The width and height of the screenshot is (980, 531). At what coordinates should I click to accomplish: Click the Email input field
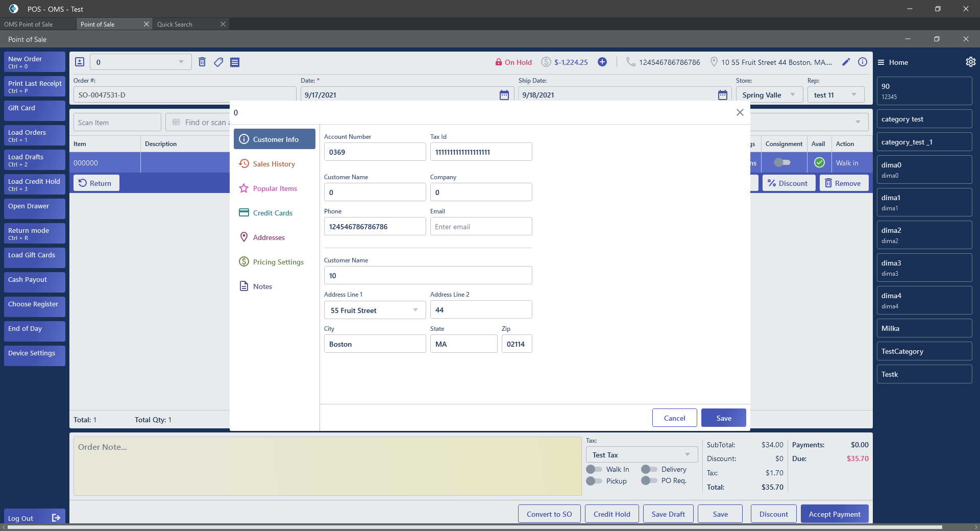point(481,227)
